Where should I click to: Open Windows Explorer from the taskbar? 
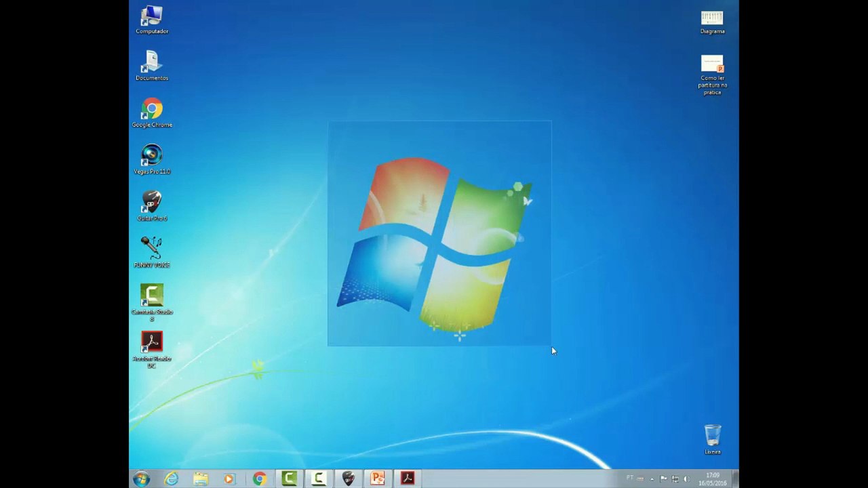(201, 479)
